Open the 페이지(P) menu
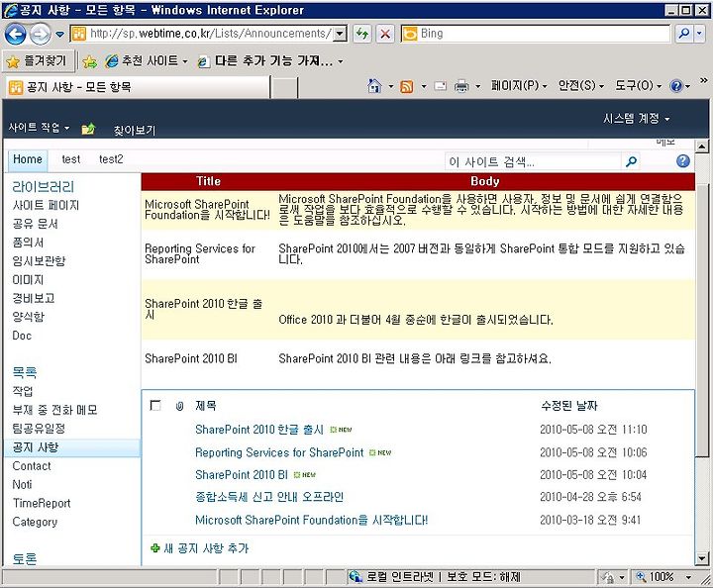 click(x=519, y=86)
